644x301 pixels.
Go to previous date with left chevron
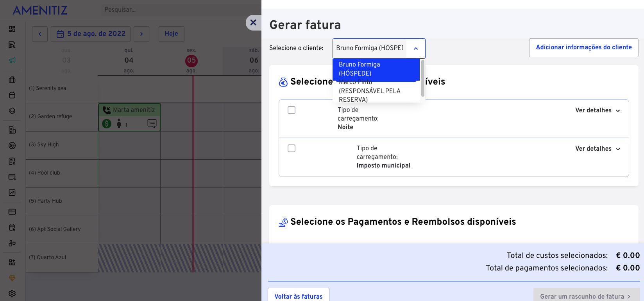[40, 34]
